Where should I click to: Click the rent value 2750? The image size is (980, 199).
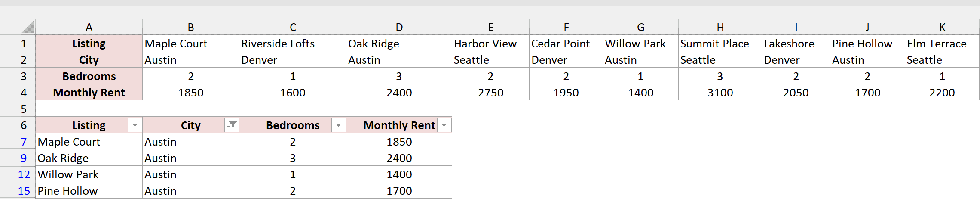[491, 92]
